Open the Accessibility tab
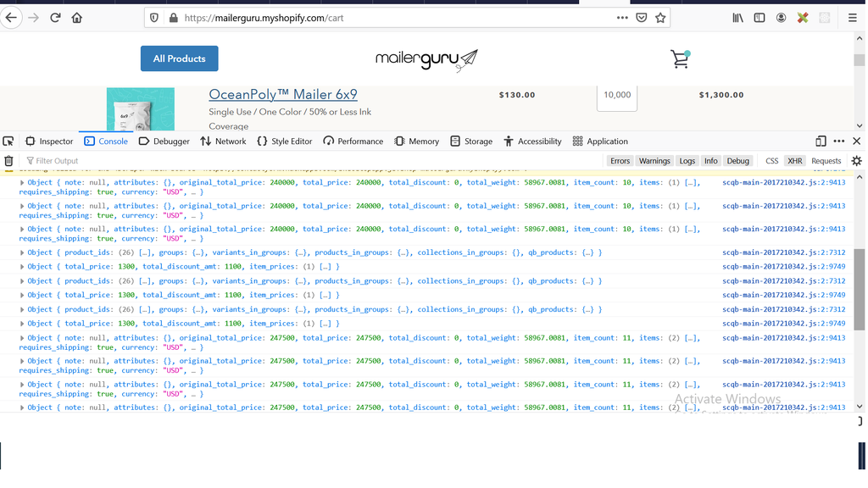Image resolution: width=868 pixels, height=488 pixels. point(532,141)
